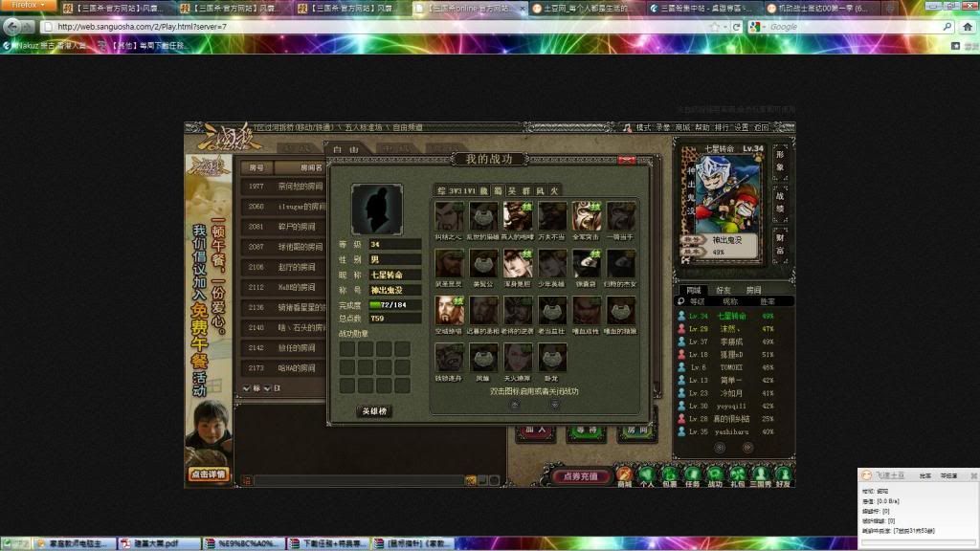Open the 战功 achievements icon in bottom toolbar
Image resolution: width=980 pixels, height=551 pixels.
point(715,476)
